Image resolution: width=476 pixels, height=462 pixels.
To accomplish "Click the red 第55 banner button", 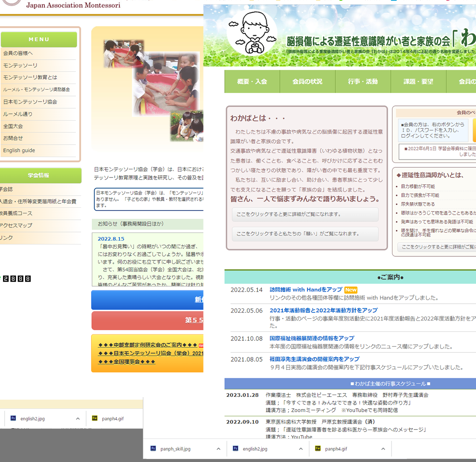I will coord(147,320).
